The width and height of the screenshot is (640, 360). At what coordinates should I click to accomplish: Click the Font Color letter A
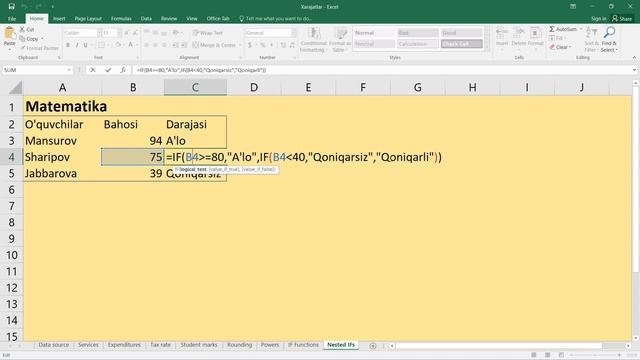pos(131,45)
